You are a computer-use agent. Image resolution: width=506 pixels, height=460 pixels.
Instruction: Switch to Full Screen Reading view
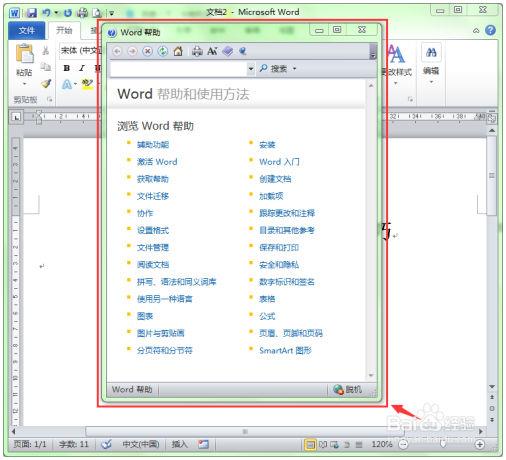tap(323, 444)
